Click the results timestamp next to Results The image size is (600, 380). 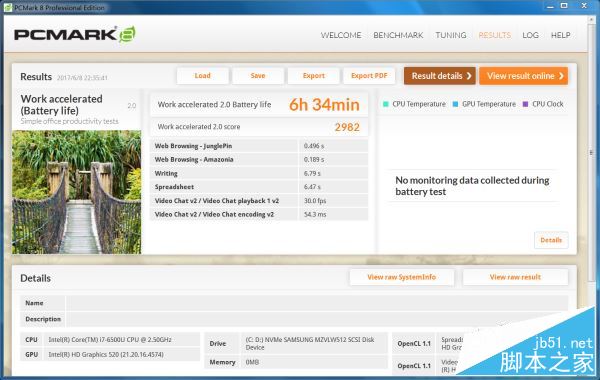click(x=82, y=78)
